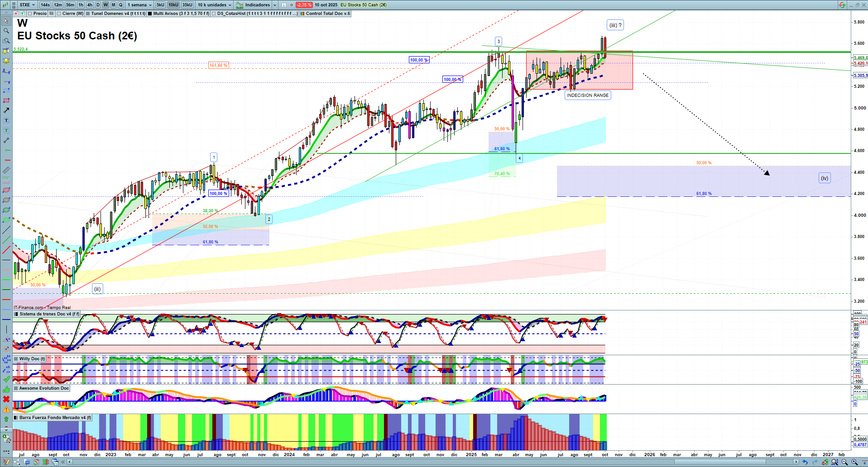The width and height of the screenshot is (868, 467).
Task: Click the Control Total Doc color bars swatch
Action: coord(302,14)
